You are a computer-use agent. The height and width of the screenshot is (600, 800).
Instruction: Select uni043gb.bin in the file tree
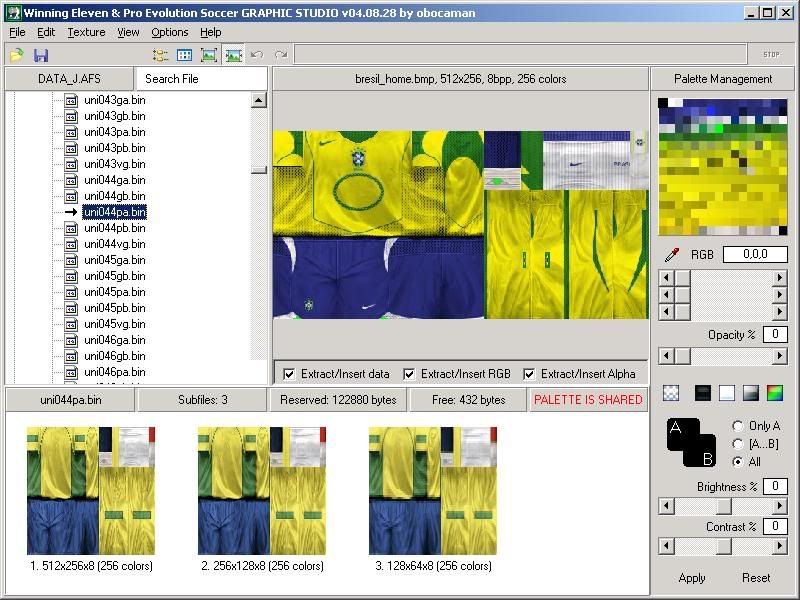(115, 116)
